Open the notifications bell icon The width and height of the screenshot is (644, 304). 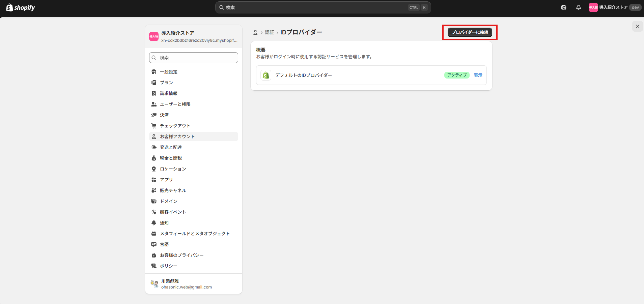coord(578,7)
